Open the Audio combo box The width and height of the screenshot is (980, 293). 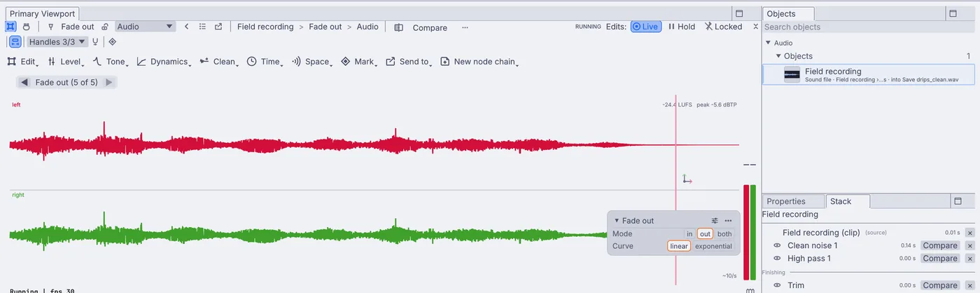click(x=145, y=27)
